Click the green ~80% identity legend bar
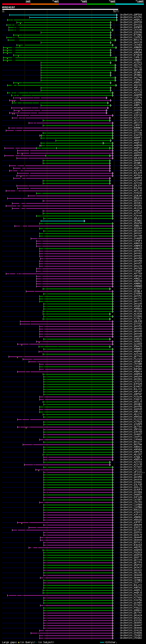Screen dimensions: 146x644 pyautogui.click(x=101, y=4)
